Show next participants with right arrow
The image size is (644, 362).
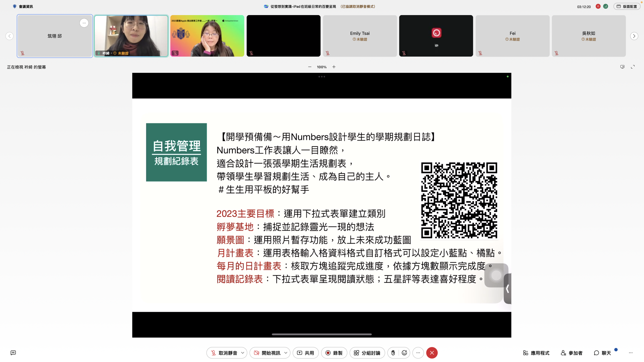click(634, 36)
